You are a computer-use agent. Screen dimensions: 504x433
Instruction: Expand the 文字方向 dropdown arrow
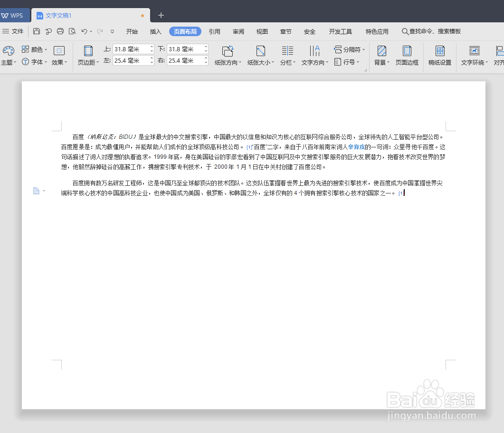click(x=327, y=62)
